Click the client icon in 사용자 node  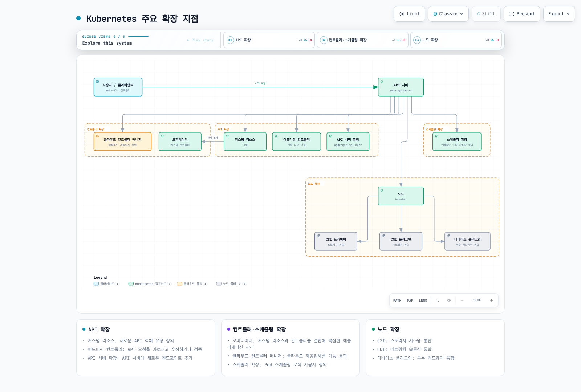click(x=97, y=82)
